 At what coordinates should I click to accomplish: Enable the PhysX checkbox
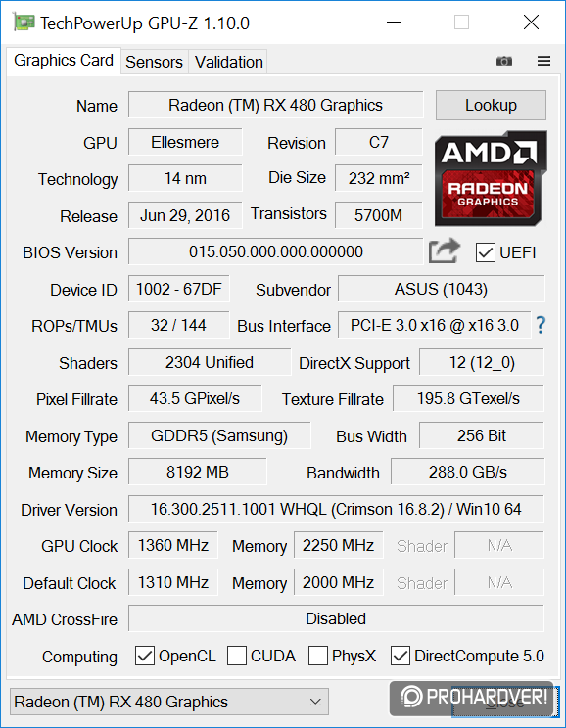click(318, 656)
